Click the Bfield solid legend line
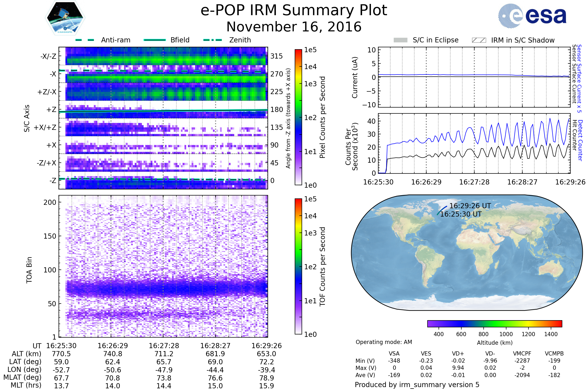Viewport: 588px width, 392px height. pos(155,40)
